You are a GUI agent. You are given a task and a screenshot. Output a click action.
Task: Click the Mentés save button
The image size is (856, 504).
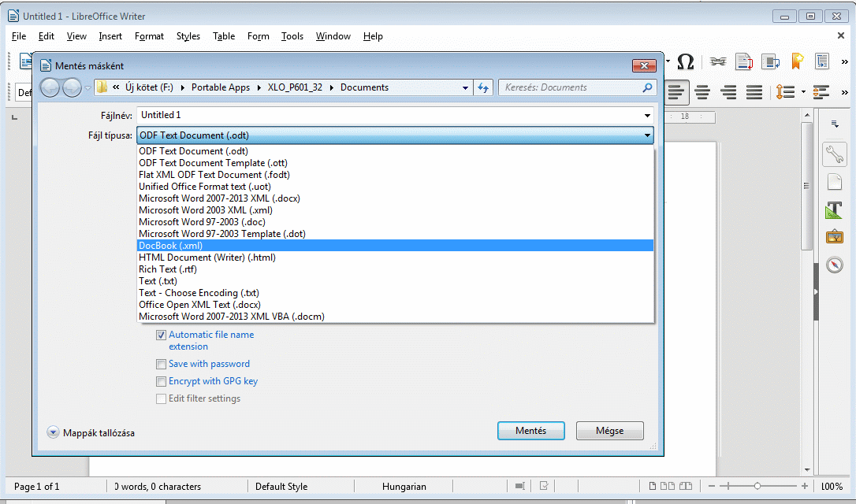[530, 430]
